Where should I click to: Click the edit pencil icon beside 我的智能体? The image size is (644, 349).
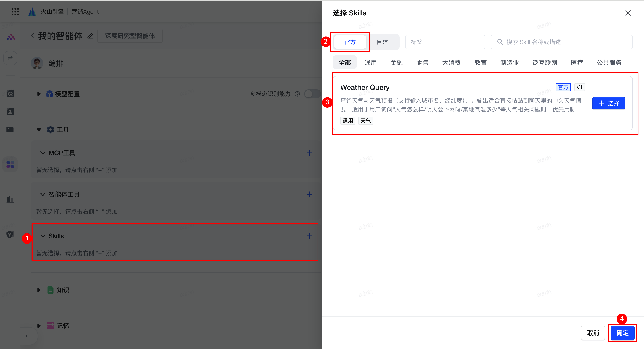coord(90,36)
